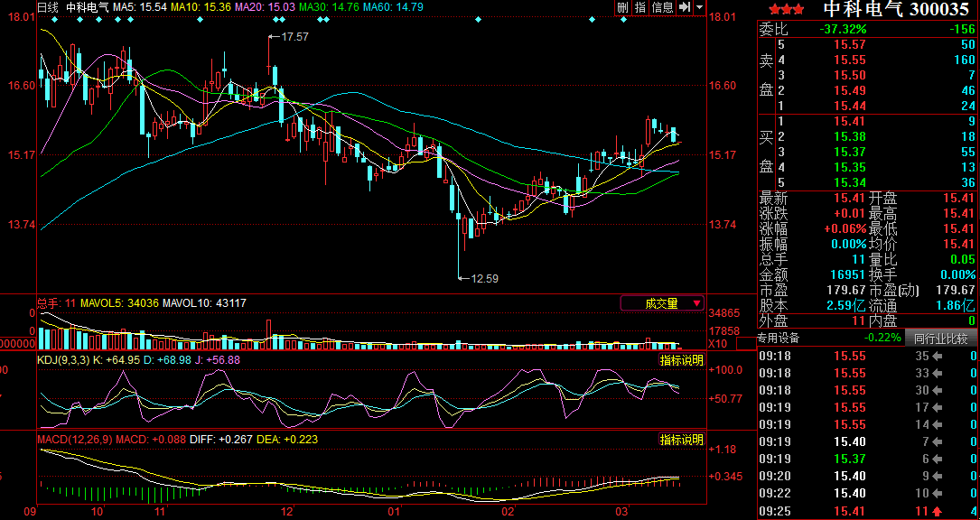The image size is (980, 520).
Task: Click the 日线 daily period label
Action: pyautogui.click(x=48, y=7)
